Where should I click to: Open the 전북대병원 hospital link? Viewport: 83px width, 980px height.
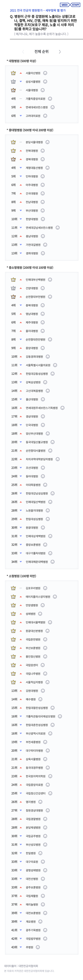point(32,151)
